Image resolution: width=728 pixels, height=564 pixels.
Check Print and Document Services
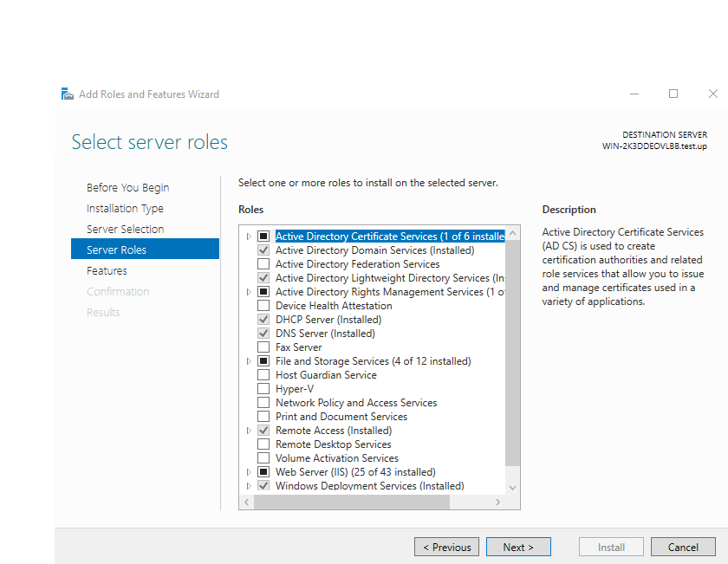pyautogui.click(x=263, y=417)
